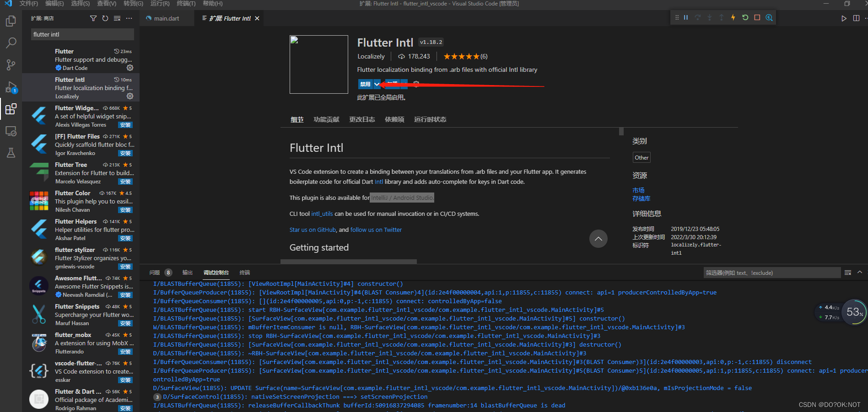
Task: Click the debug Step Over button
Action: point(698,17)
